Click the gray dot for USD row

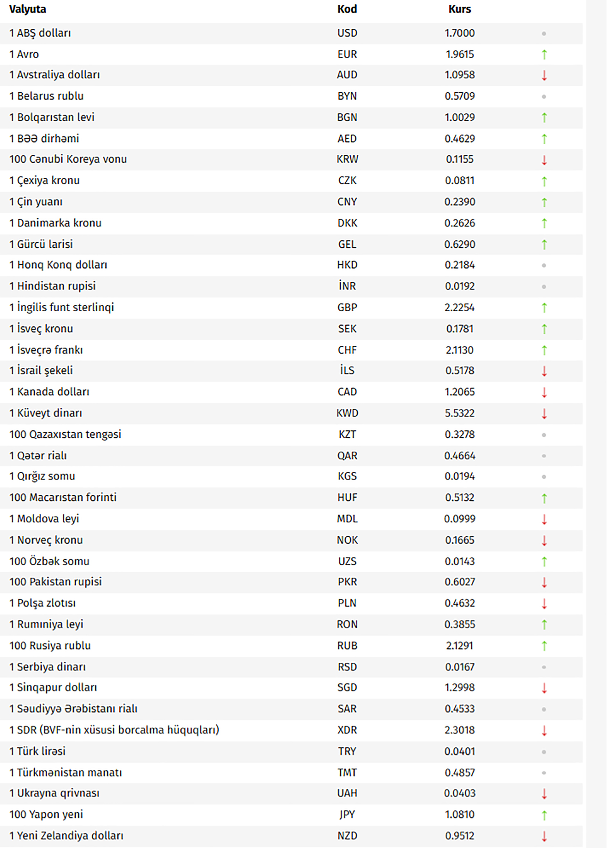pyautogui.click(x=544, y=34)
